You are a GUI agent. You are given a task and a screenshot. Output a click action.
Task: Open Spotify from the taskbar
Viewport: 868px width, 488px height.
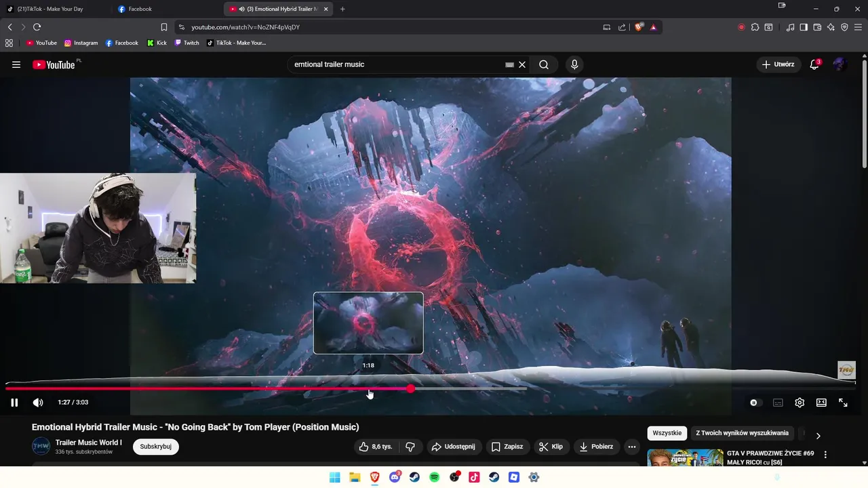coord(435,477)
